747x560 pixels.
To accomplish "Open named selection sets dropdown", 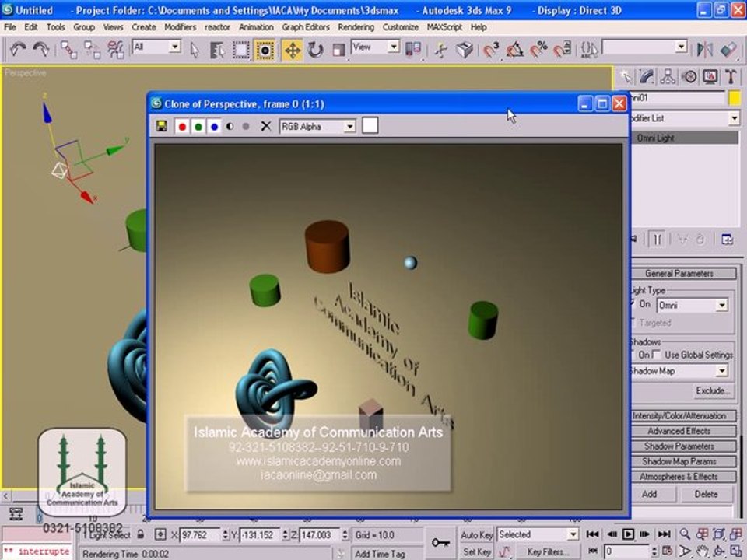I will [682, 47].
